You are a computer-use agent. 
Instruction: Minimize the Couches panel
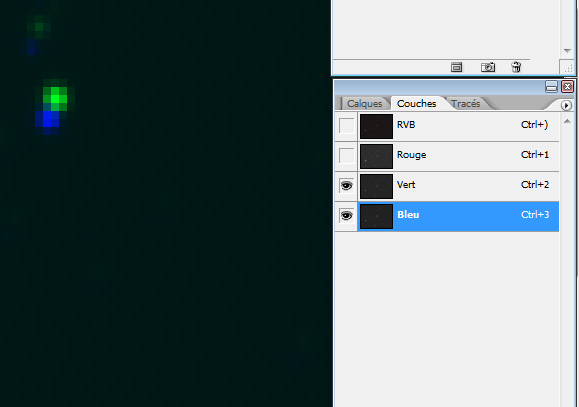pos(551,86)
